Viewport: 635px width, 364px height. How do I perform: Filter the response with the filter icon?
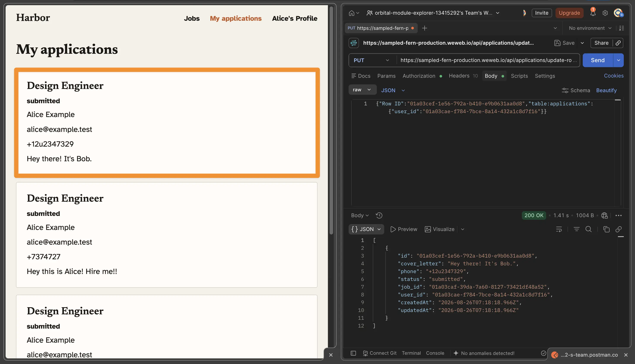pyautogui.click(x=576, y=229)
